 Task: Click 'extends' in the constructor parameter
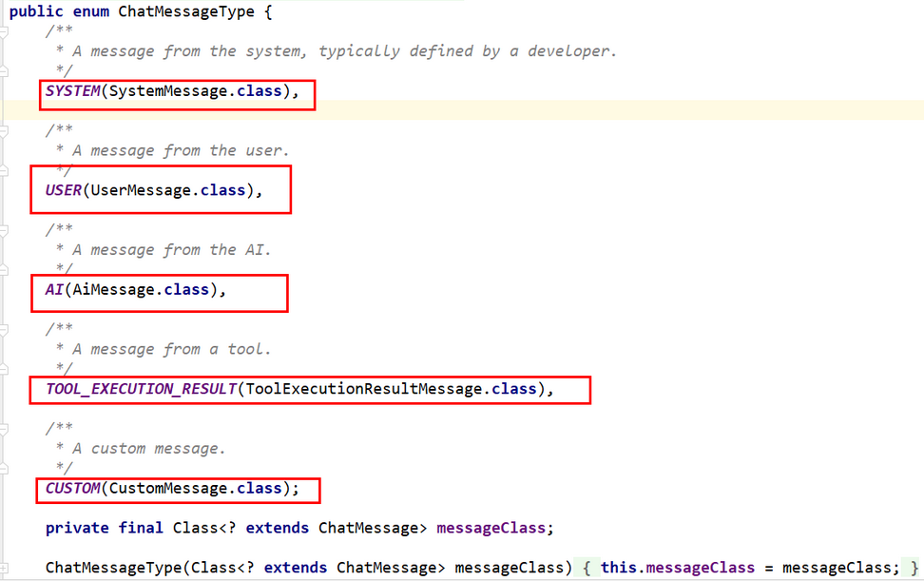(x=296, y=568)
